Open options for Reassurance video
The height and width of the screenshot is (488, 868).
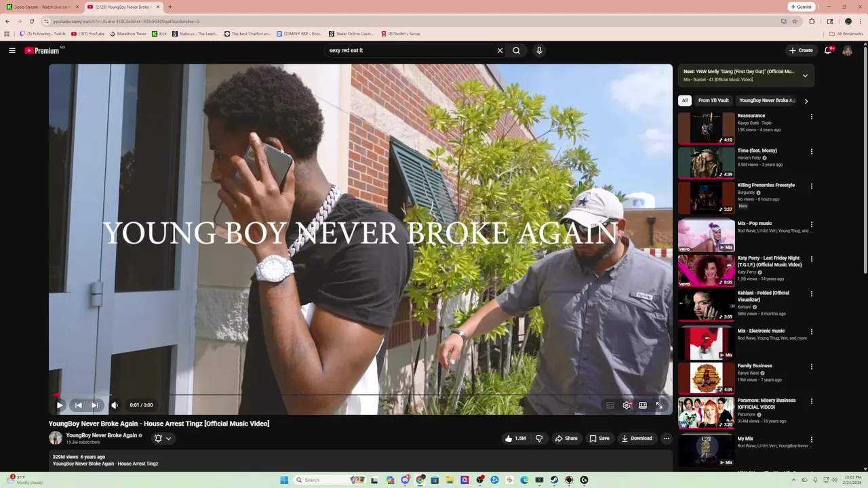click(811, 117)
